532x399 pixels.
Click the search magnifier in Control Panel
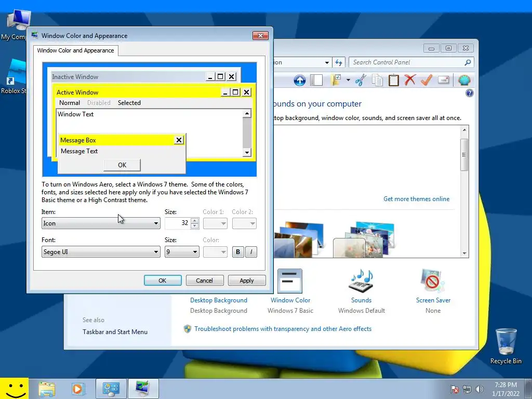[468, 62]
